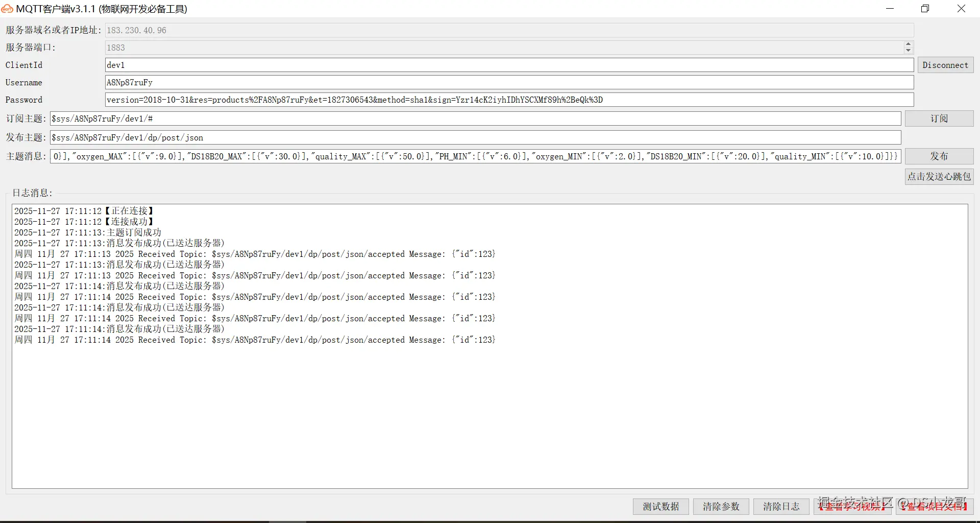The image size is (980, 523).
Task: Click the 测试数据 button
Action: [661, 506]
